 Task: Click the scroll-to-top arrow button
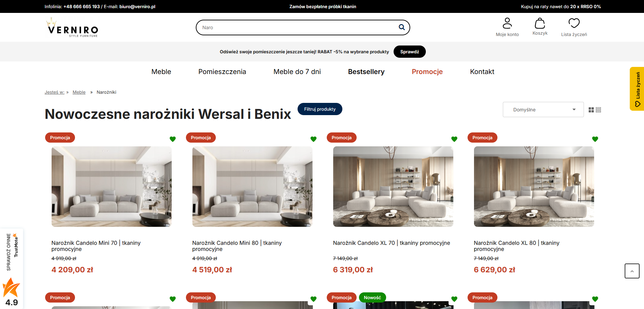coord(632,271)
